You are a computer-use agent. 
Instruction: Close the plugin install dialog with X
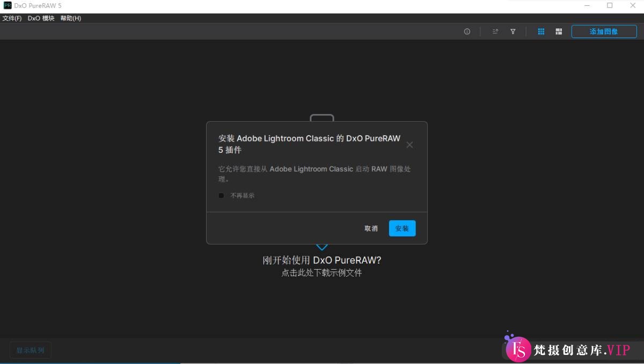[409, 145]
